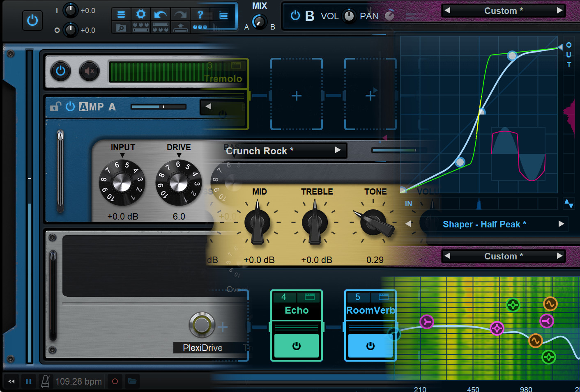Open the RoomVerb pedal editor window icon
This screenshot has width=580, height=392.
point(384,297)
